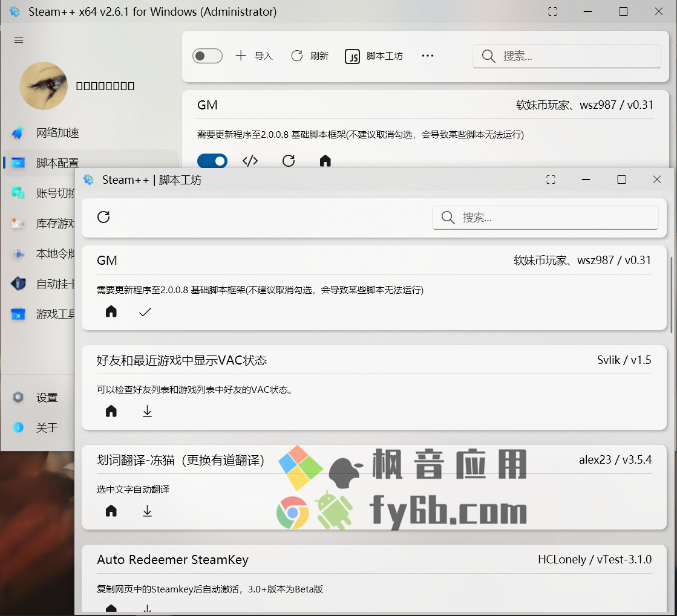
Task: Open homepage for 划词翻译-冻猫 script
Action: click(x=111, y=511)
